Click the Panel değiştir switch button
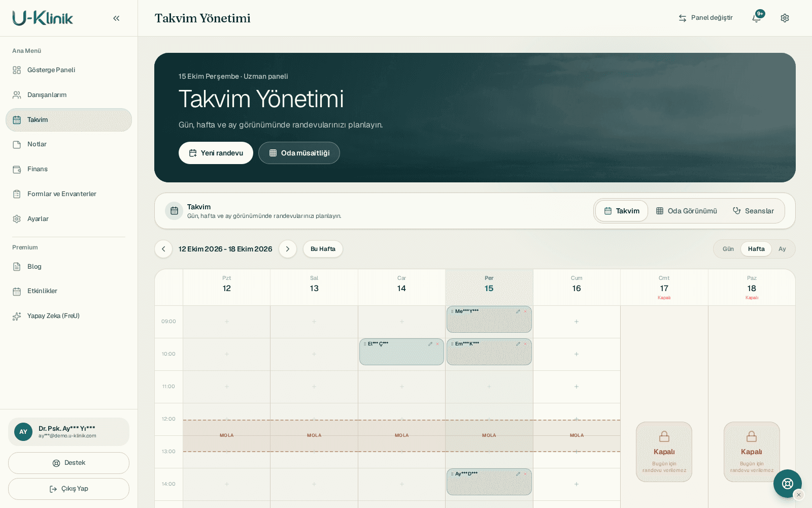 (x=705, y=18)
